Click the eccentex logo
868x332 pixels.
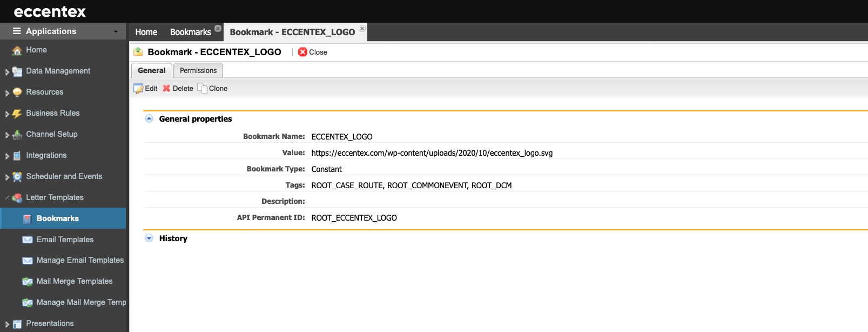coord(50,11)
